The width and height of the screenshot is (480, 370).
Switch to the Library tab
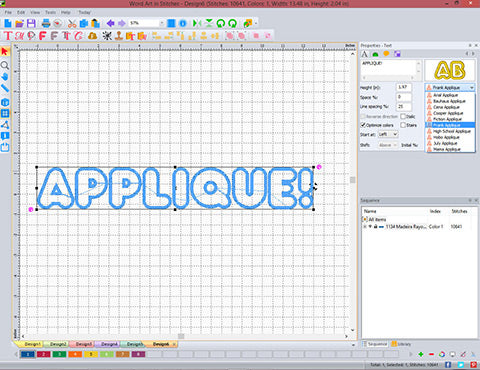(401, 344)
